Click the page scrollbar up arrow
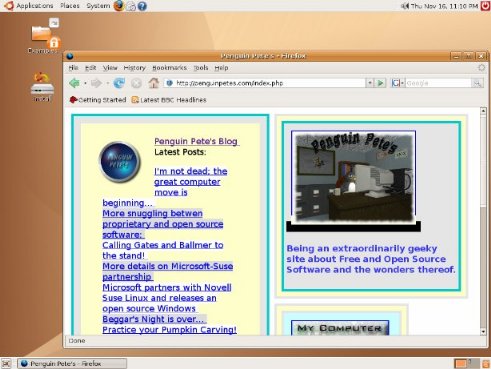 pos(483,111)
